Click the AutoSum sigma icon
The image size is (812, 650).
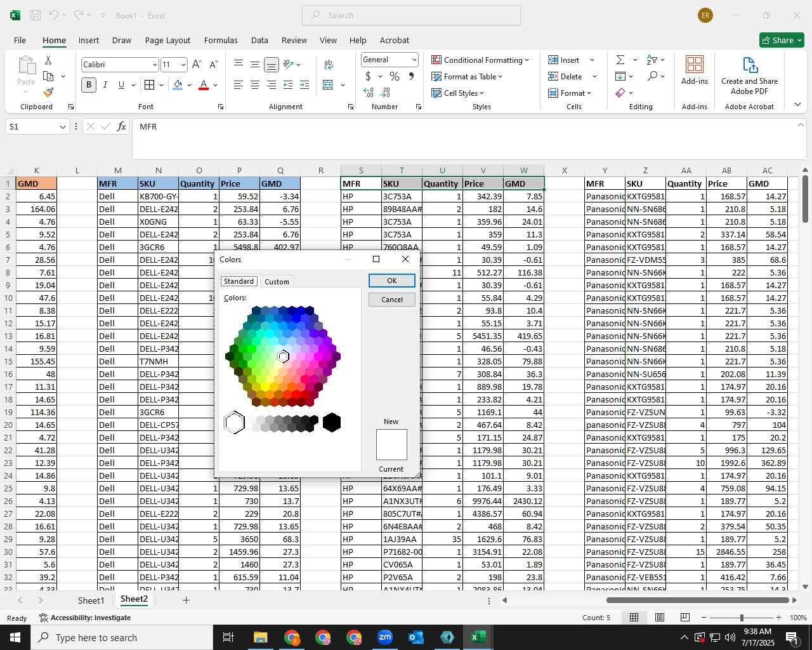pos(620,60)
